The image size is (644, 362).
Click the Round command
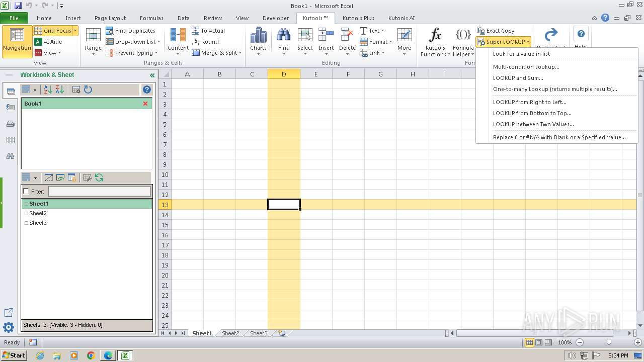(x=205, y=42)
